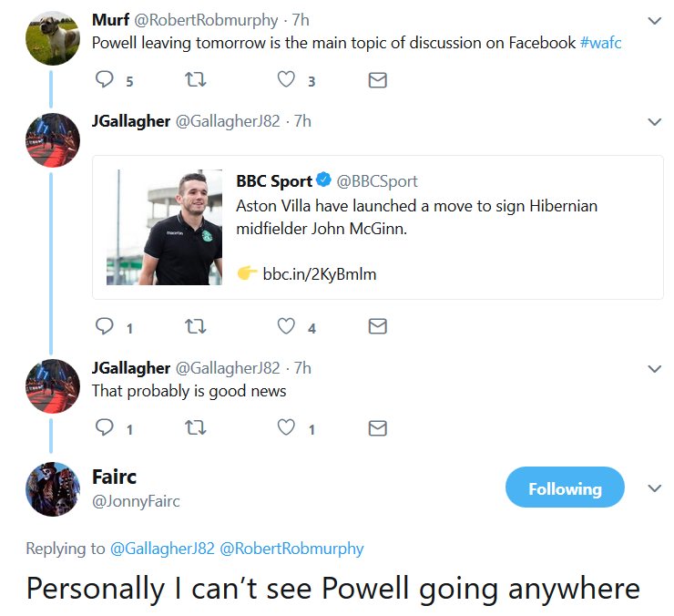Image resolution: width=674 pixels, height=616 pixels.
Task: Like JGallagher's BBC Sport quote tweet
Action: click(286, 326)
